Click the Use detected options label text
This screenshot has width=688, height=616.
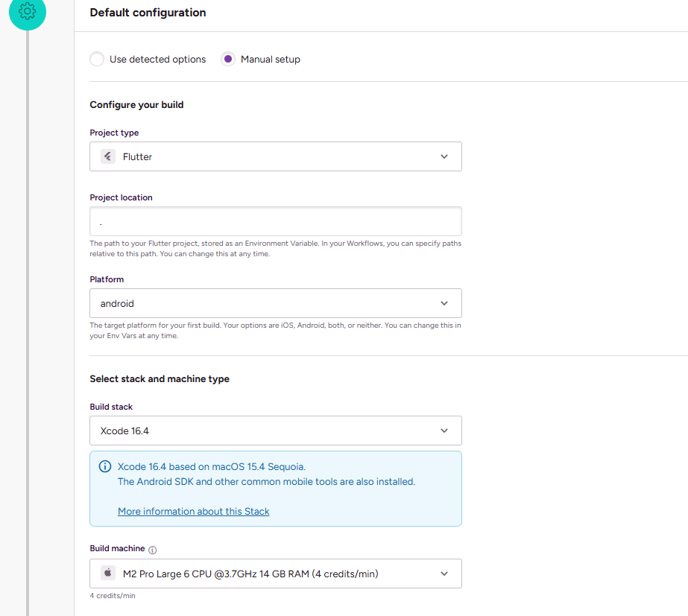pyautogui.click(x=157, y=59)
